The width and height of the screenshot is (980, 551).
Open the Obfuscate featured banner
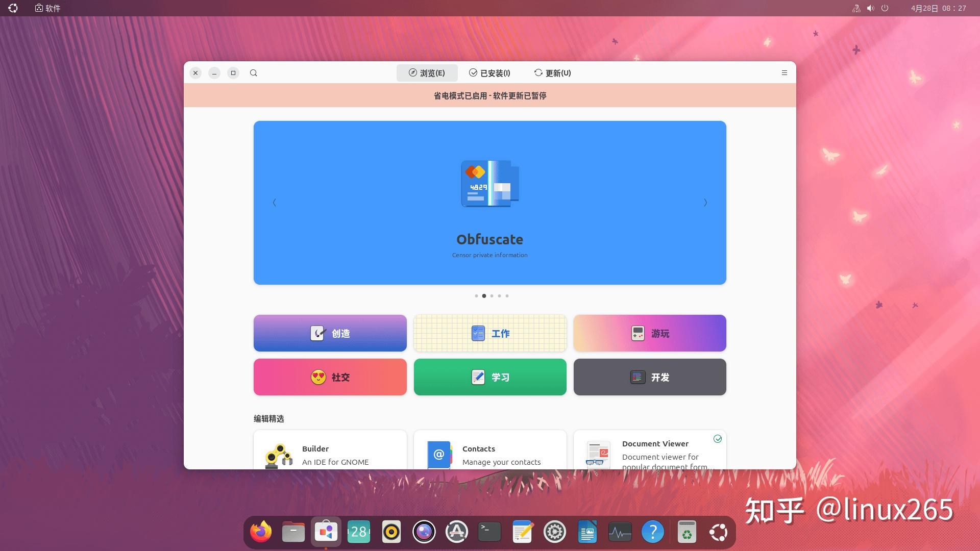pyautogui.click(x=489, y=203)
